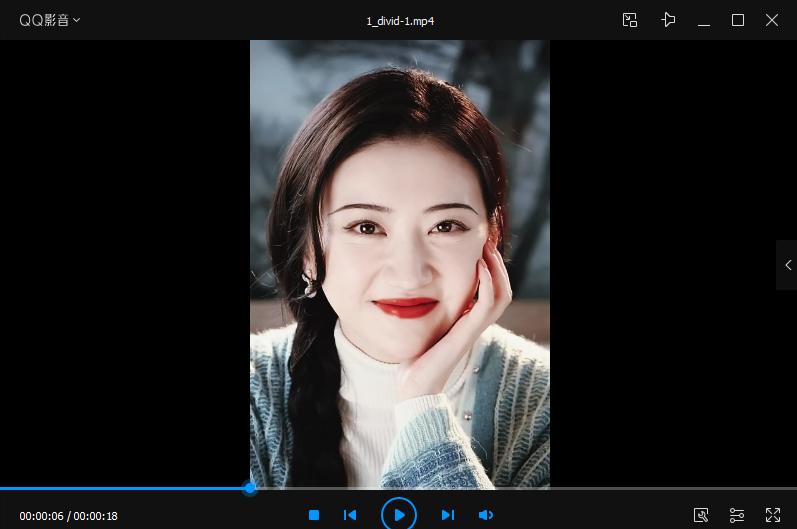Mute the volume speaker icon

(x=486, y=515)
